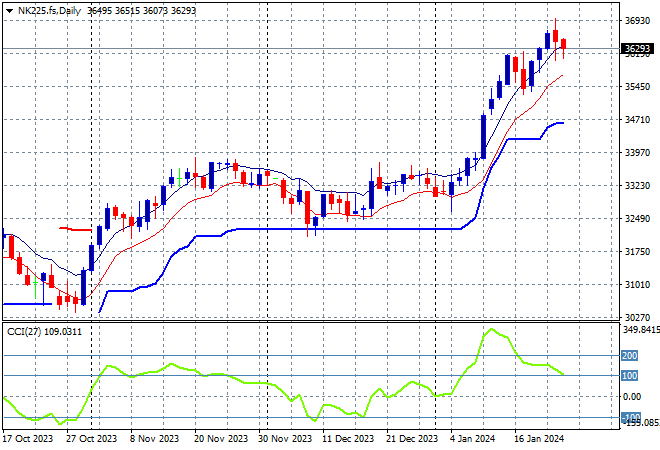Click the 4 Jan 2024 date label
The height and width of the screenshot is (450, 660).
[x=472, y=439]
